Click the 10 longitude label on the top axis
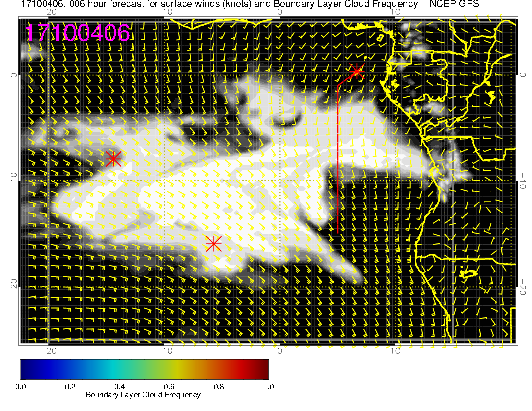This screenshot has height=411, width=532. 395,12
